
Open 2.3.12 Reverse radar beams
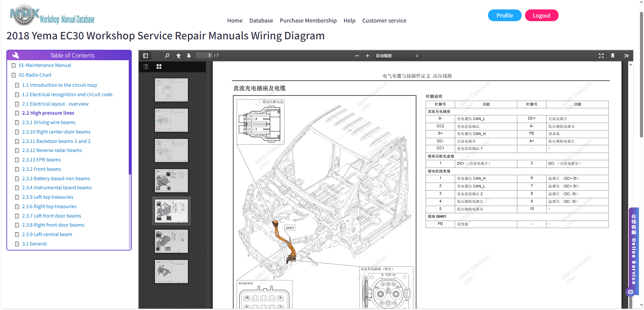52,150
